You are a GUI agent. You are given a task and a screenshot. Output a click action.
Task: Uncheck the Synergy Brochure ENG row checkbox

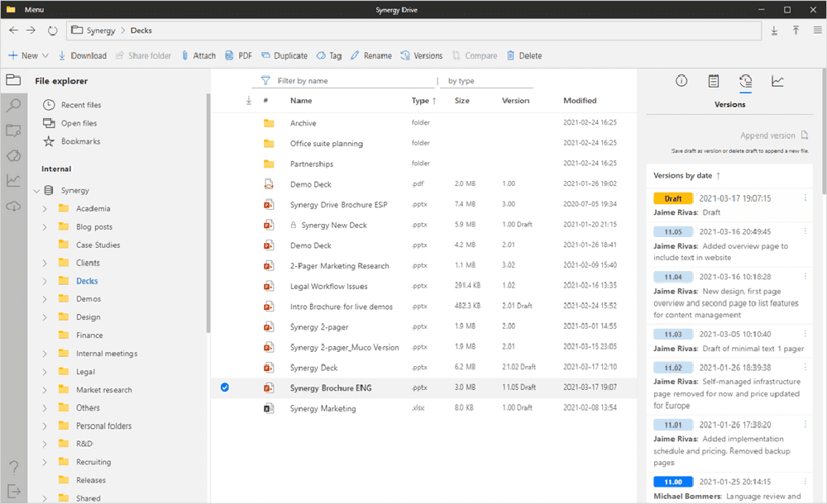tap(225, 388)
